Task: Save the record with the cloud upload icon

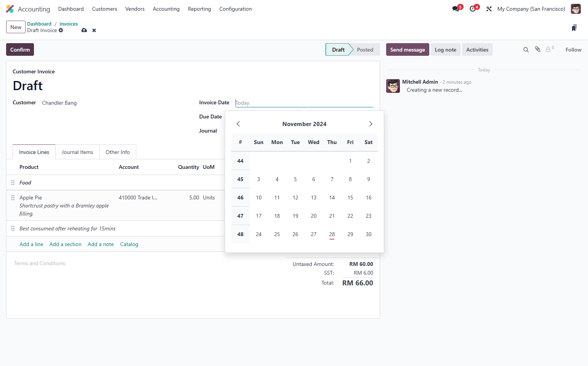Action: click(84, 30)
